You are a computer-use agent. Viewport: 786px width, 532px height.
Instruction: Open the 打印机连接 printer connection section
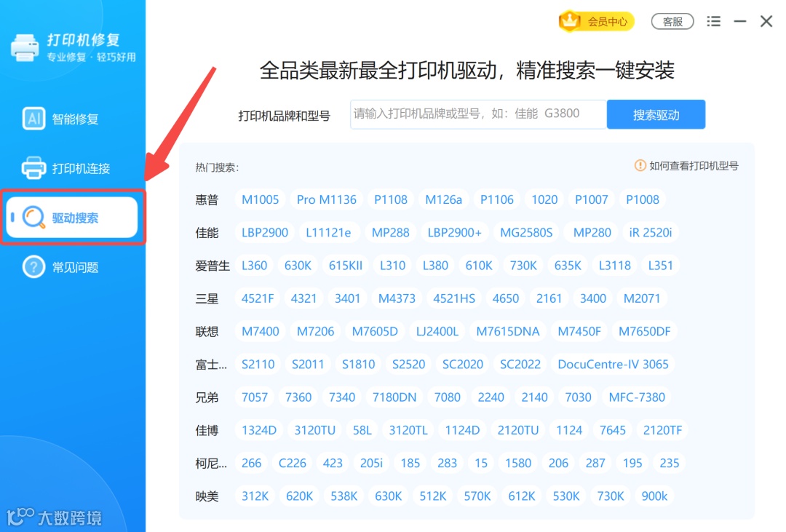66,168
